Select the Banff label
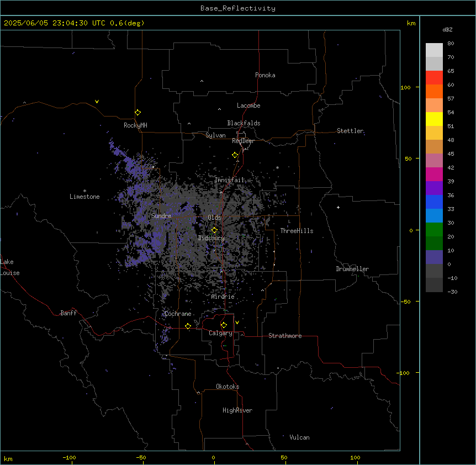 point(68,313)
